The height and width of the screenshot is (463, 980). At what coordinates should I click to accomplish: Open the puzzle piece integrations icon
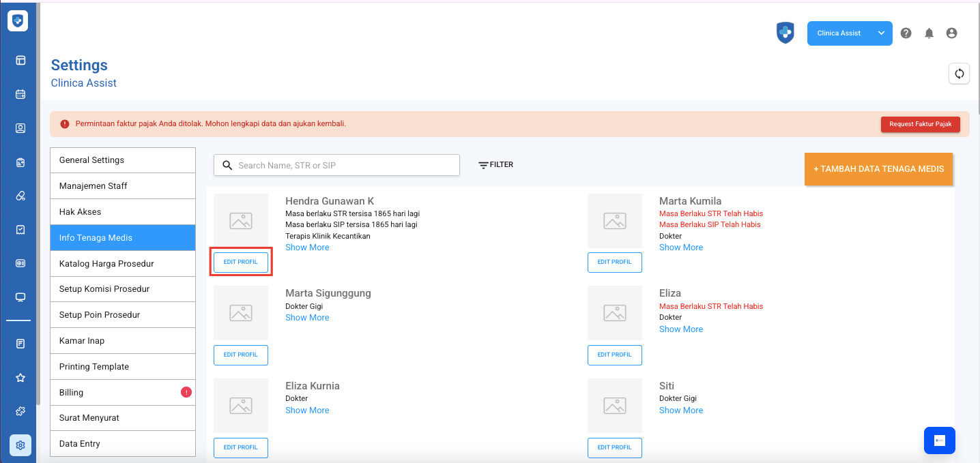[x=20, y=411]
